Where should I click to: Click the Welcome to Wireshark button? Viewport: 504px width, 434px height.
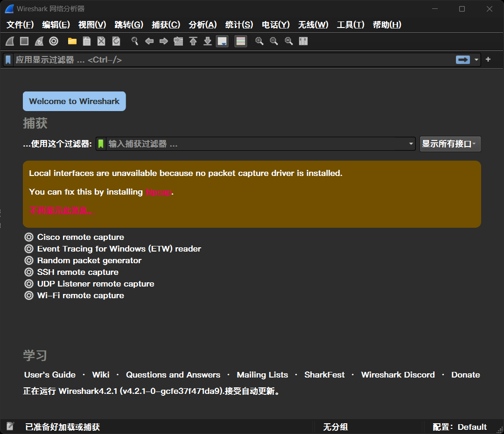point(74,101)
